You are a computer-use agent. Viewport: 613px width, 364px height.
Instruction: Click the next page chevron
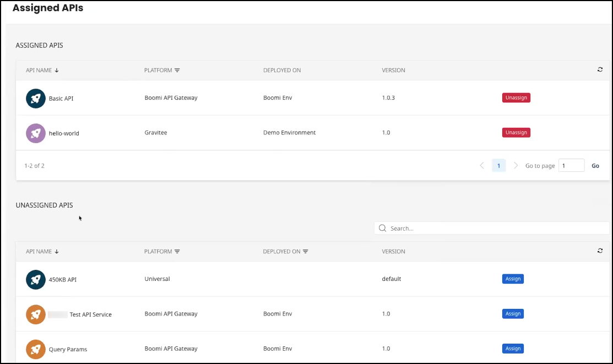516,165
